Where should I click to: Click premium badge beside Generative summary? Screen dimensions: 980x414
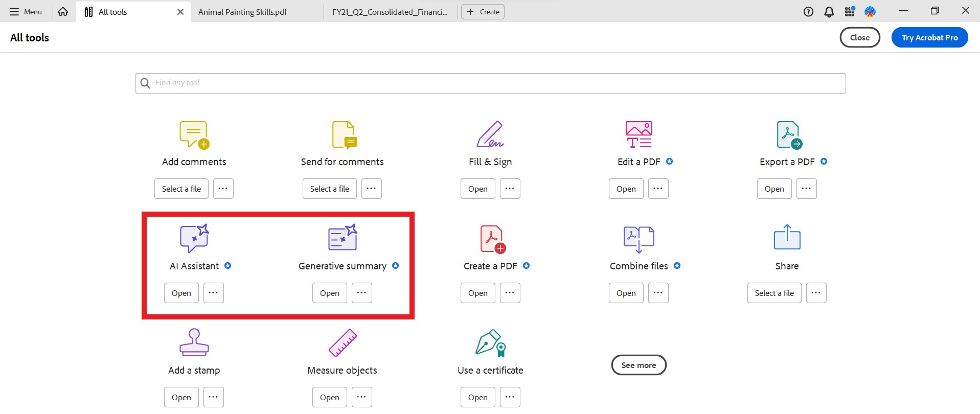tap(396, 266)
